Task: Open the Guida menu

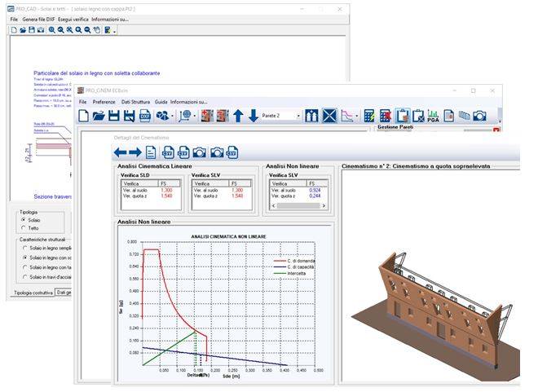Action: (161, 102)
